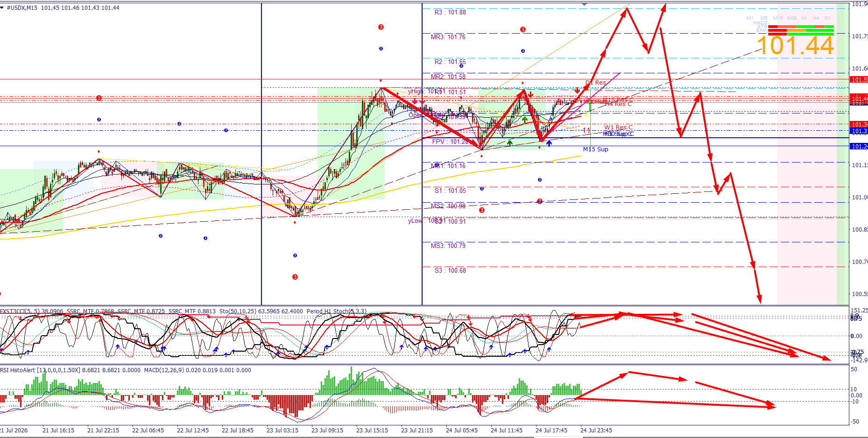868x438 pixels.
Task: Select the chart shift triangle marker at top
Action: (x=584, y=4)
